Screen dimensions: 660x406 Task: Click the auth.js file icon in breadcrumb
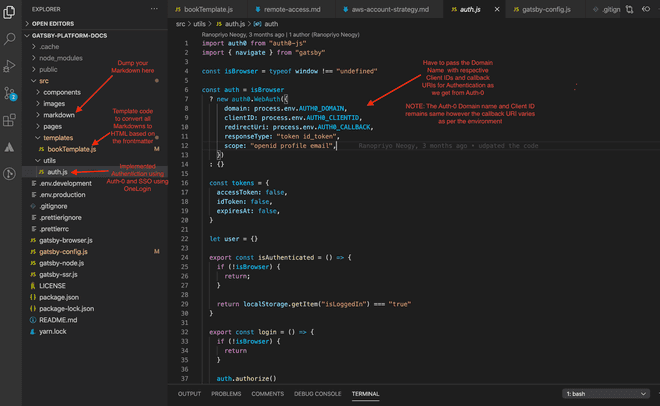coord(219,24)
